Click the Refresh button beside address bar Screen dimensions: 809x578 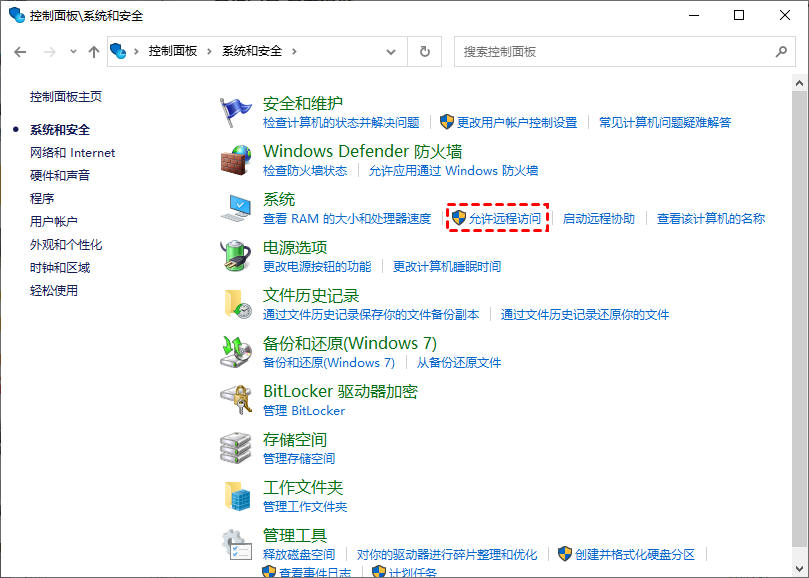click(425, 52)
